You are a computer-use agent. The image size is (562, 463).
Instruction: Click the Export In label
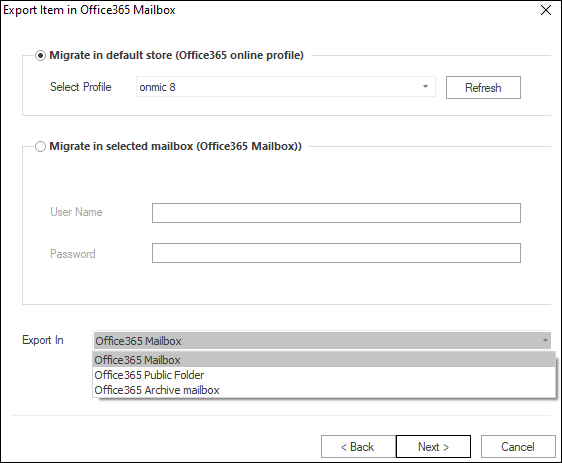pos(43,340)
